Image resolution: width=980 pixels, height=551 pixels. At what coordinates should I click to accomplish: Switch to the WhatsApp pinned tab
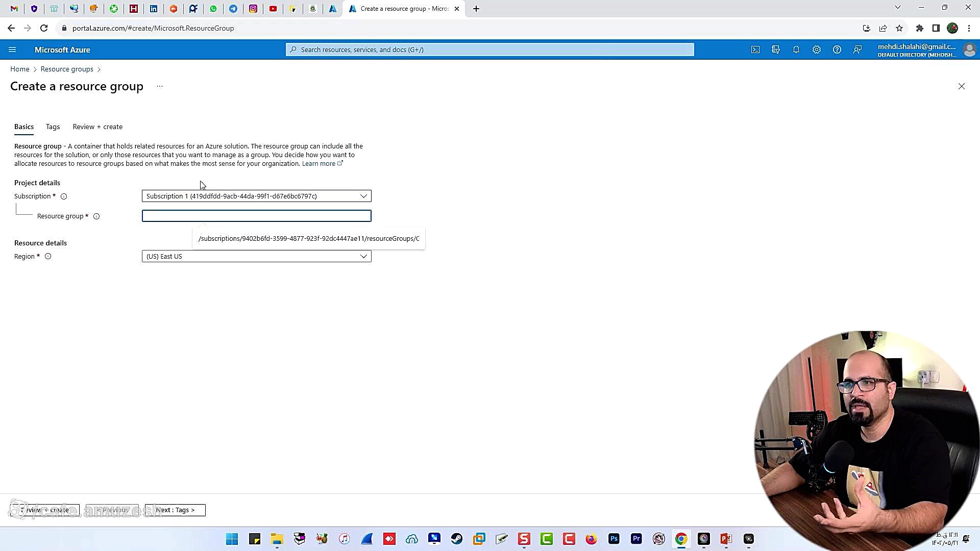click(213, 9)
